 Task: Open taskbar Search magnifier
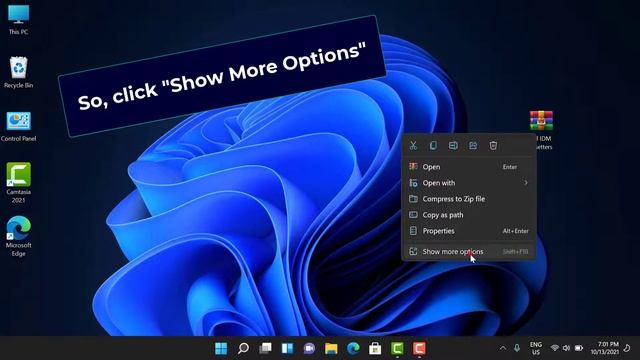click(243, 349)
